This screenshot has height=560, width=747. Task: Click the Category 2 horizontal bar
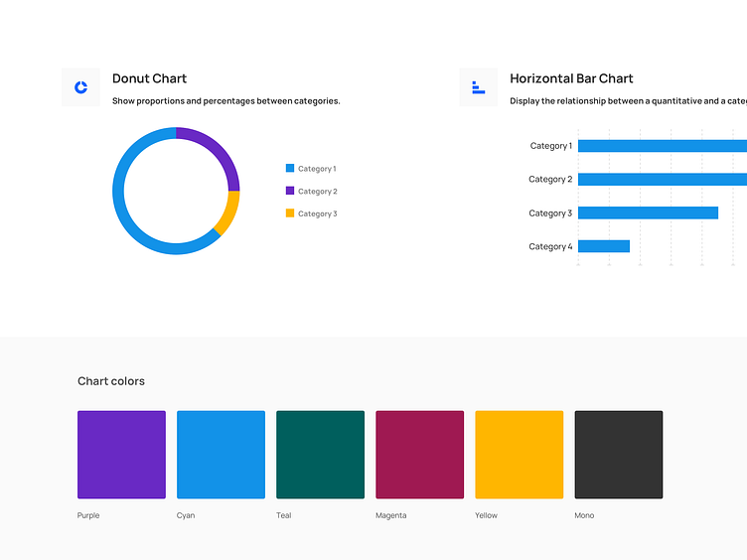662,180
